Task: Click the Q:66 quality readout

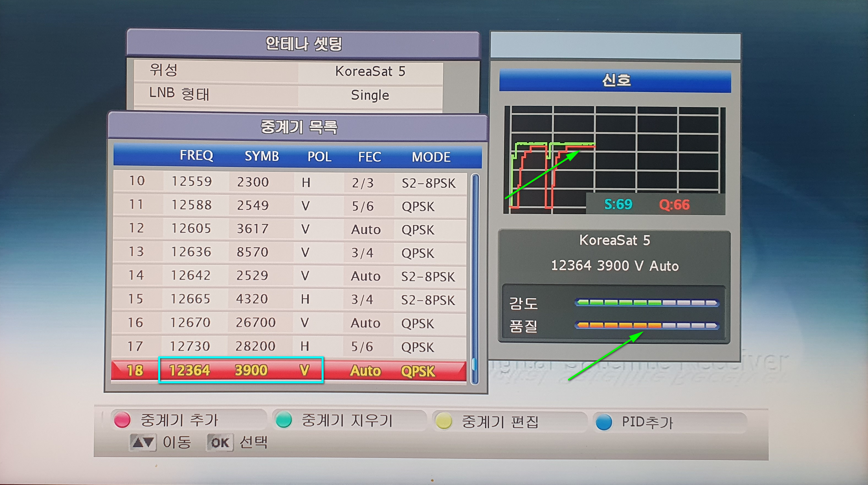Action: point(674,205)
